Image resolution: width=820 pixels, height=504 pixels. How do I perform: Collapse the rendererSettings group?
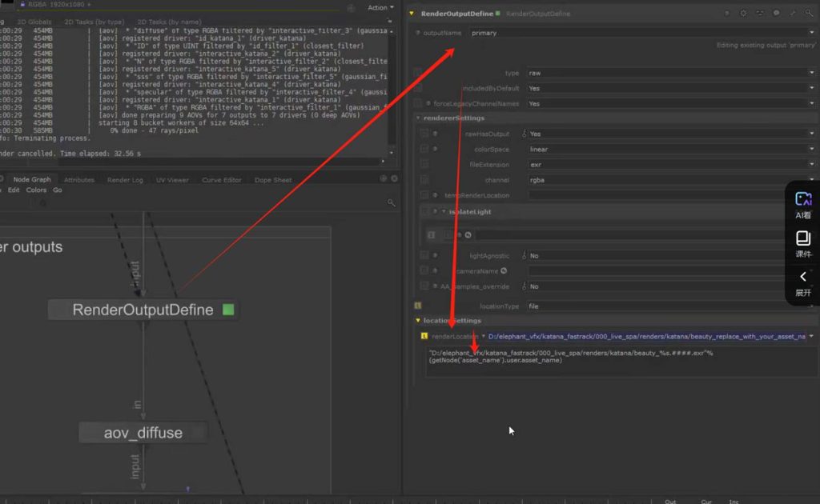418,118
